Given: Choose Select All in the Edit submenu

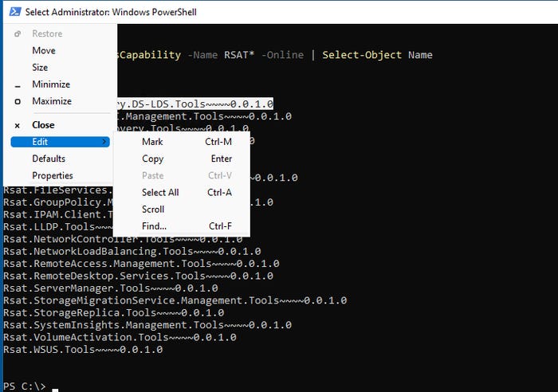Looking at the screenshot, I should pos(182,193).
